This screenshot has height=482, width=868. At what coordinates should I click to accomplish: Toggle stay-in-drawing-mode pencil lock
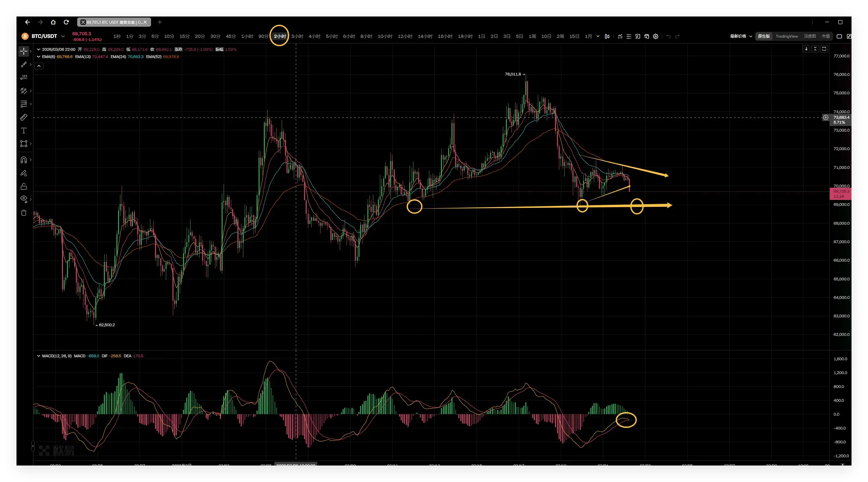pos(24,173)
